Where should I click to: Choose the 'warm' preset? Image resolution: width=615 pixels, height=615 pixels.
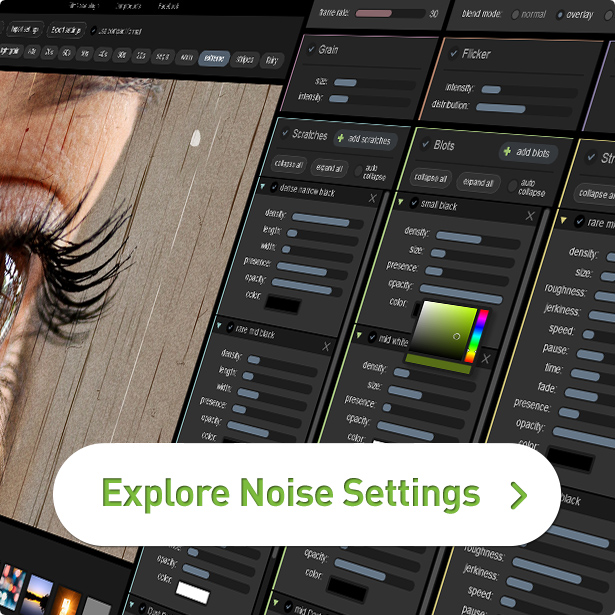186,57
